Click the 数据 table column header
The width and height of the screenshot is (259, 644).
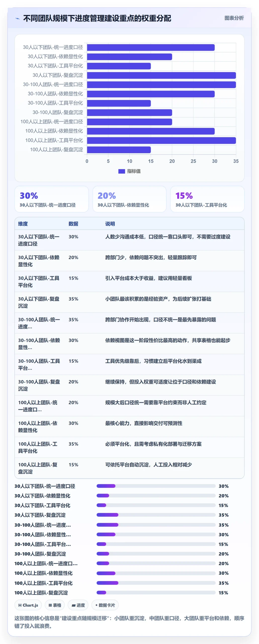coord(73,224)
